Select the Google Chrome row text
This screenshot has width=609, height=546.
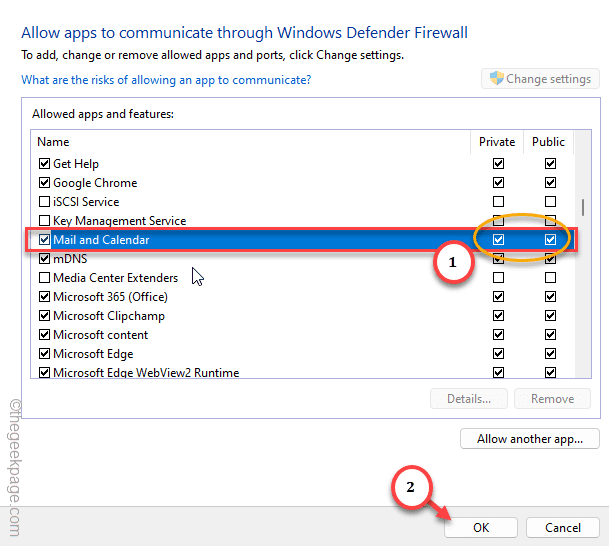pyautogui.click(x=95, y=183)
